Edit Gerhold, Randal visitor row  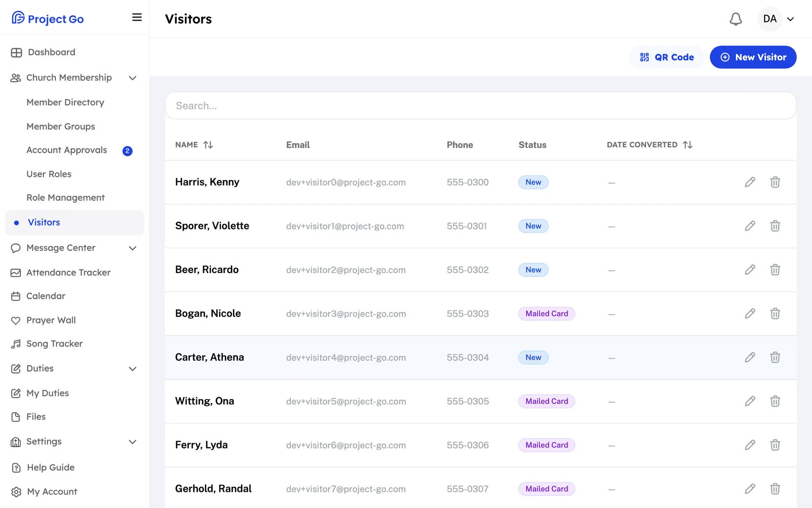click(x=750, y=488)
